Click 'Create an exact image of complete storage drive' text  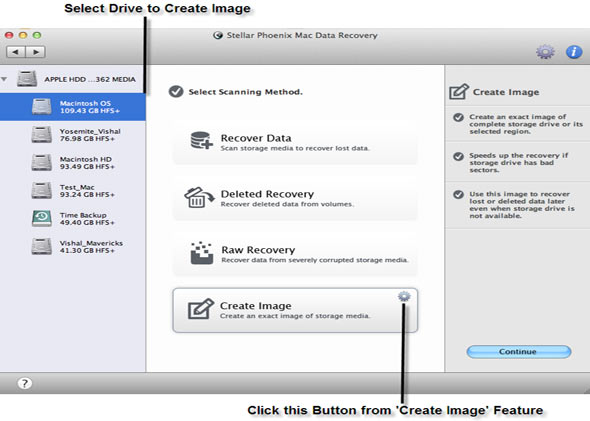[526, 124]
